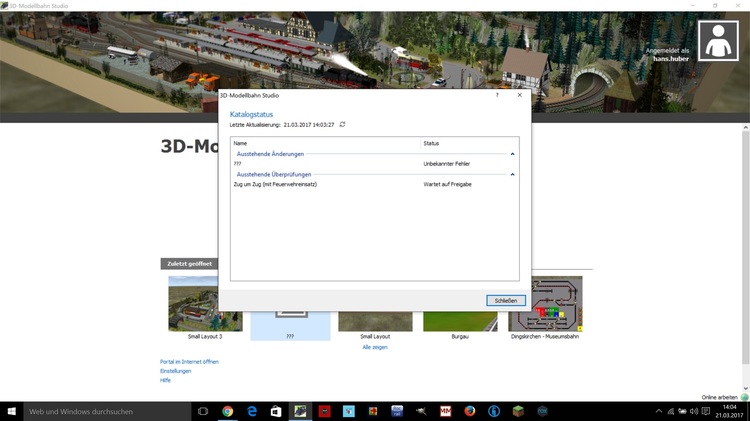This screenshot has width=750, height=421.
Task: Click the hans.huber username
Action: (671, 59)
